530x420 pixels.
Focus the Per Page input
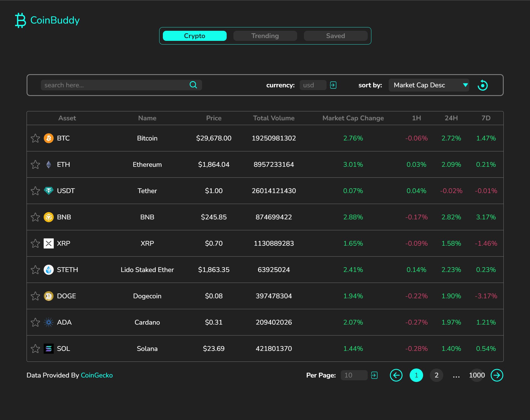coord(354,375)
